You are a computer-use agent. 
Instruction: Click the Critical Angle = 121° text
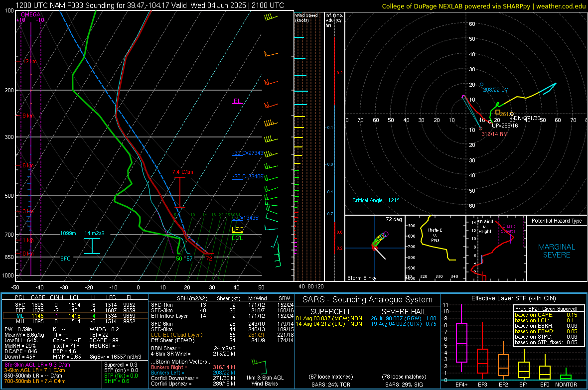coord(376,200)
